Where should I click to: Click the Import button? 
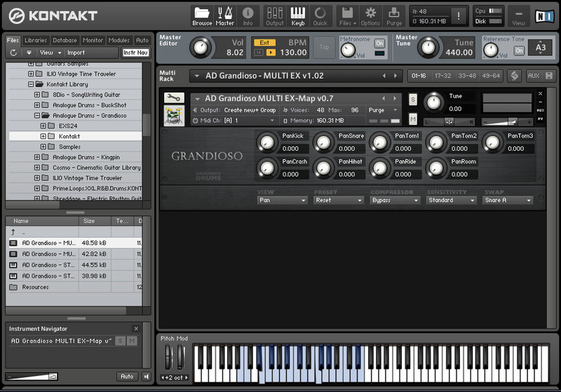76,53
